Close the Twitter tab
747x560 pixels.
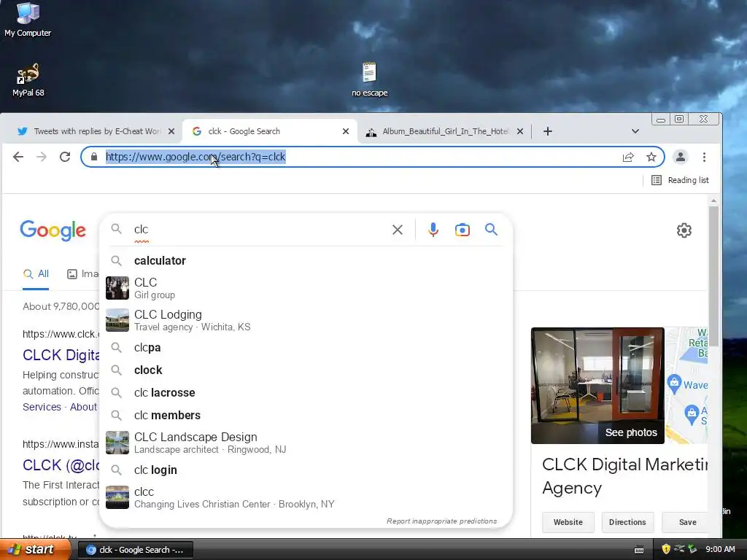tap(171, 131)
